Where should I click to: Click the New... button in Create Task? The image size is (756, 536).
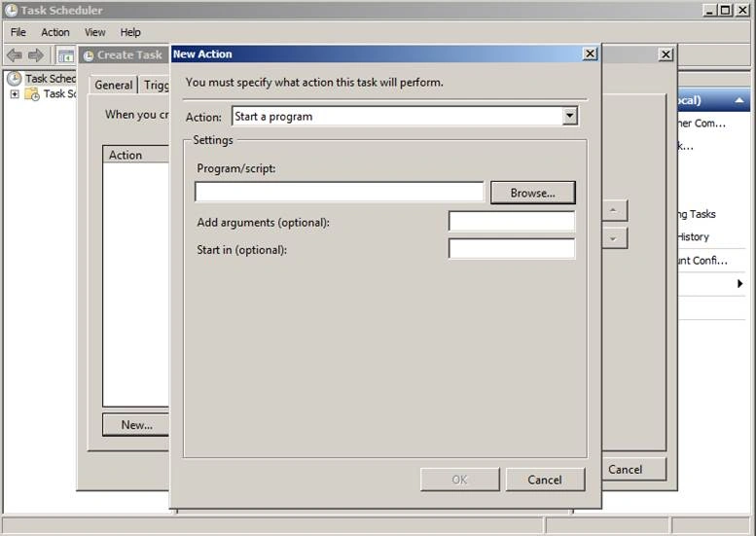(136, 425)
